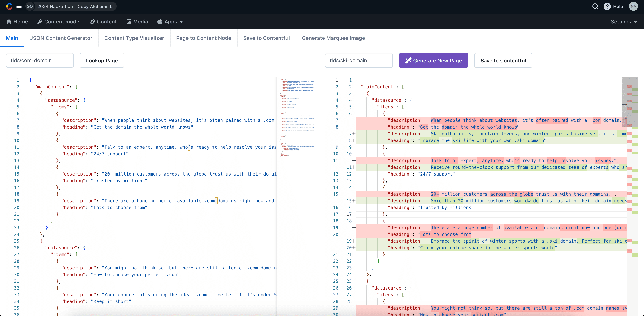
Task: Click Save to Contentful button
Action: (503, 60)
